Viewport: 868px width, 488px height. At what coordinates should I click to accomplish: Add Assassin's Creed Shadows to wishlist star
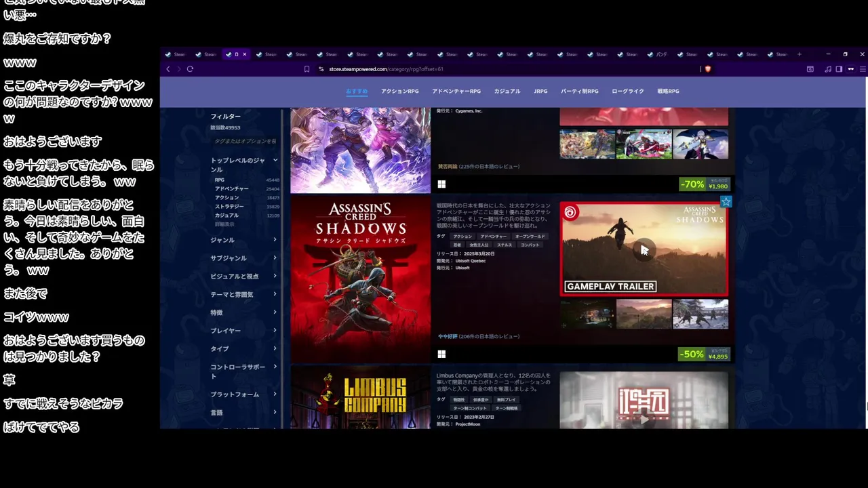click(726, 201)
